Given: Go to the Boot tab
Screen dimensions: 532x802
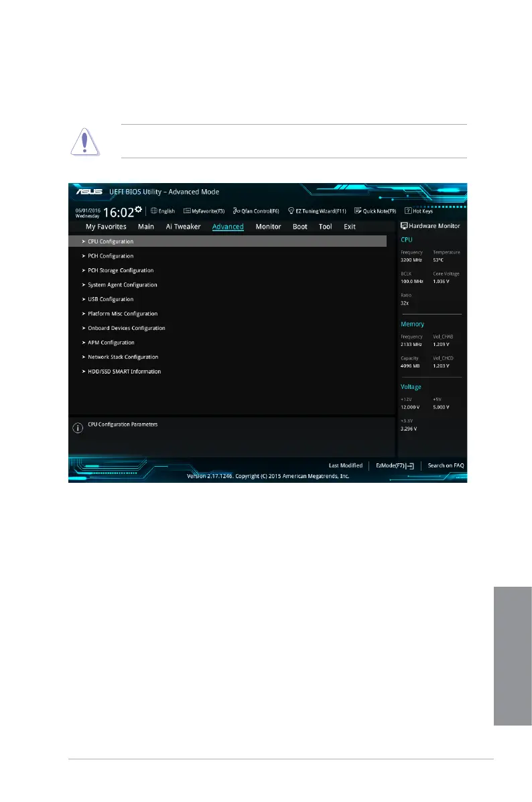Looking at the screenshot, I should tap(300, 227).
